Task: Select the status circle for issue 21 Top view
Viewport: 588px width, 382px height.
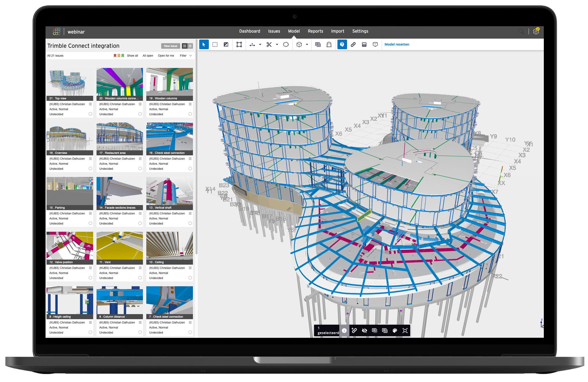Action: pos(90,114)
